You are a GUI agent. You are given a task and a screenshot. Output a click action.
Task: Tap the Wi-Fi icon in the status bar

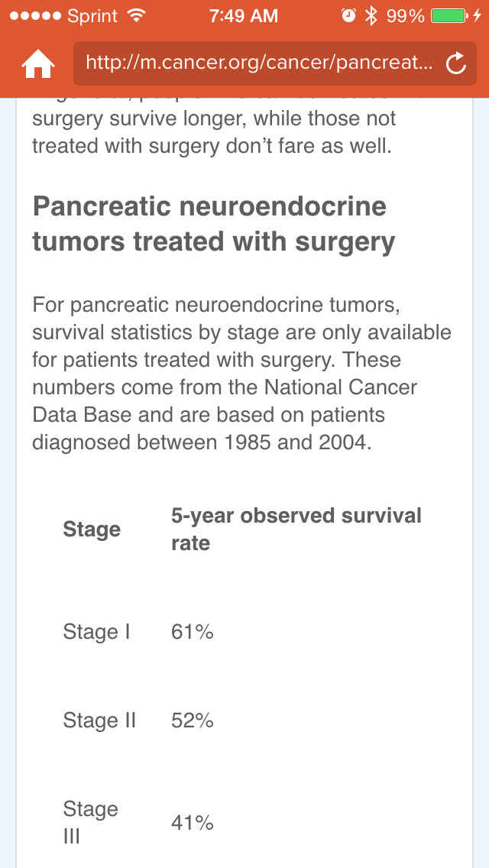coord(137,15)
